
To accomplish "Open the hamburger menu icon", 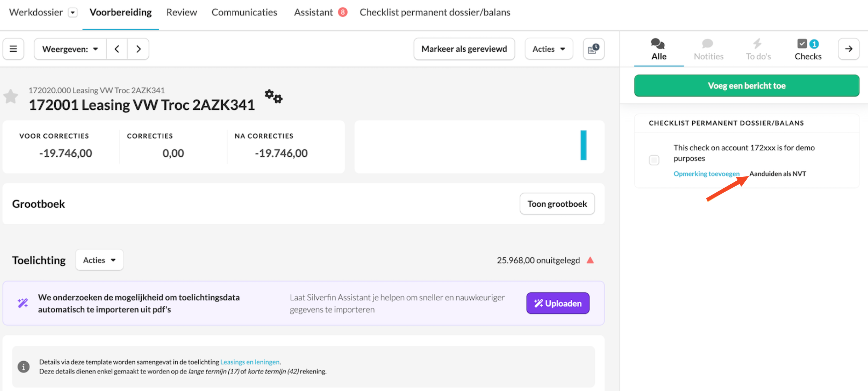I will pyautogui.click(x=13, y=49).
